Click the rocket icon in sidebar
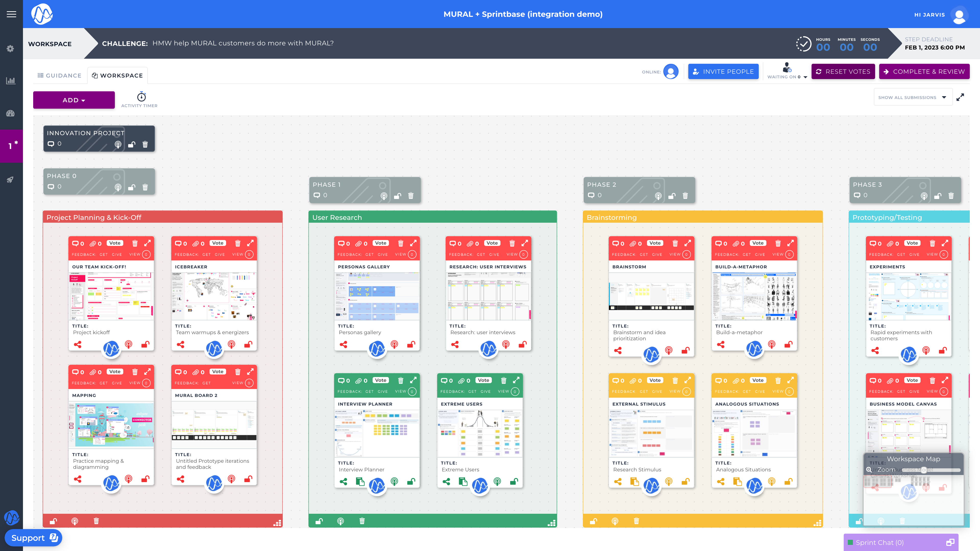980x551 pixels. 11,180
